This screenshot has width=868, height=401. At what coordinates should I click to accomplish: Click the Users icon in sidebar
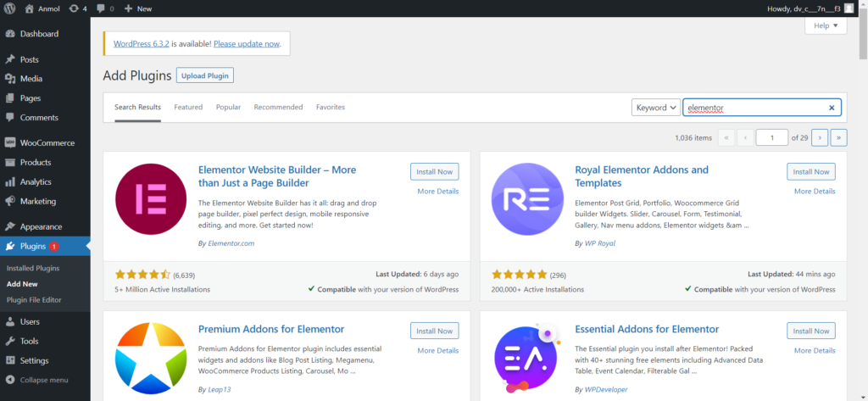click(10, 322)
